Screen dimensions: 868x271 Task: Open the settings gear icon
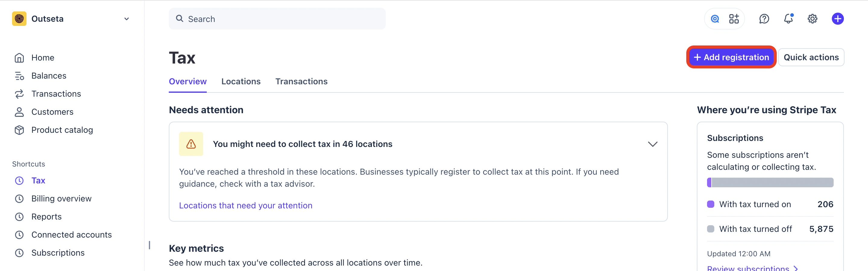point(813,19)
